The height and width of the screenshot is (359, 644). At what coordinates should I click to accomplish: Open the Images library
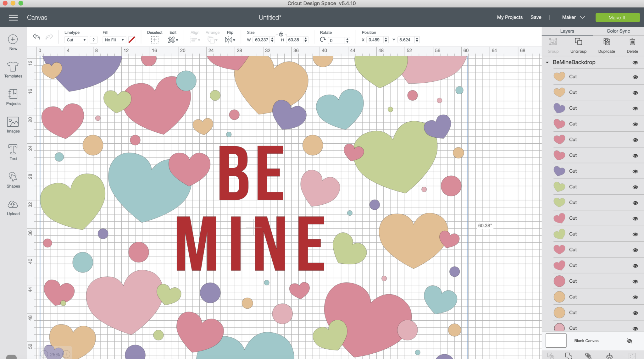(13, 125)
